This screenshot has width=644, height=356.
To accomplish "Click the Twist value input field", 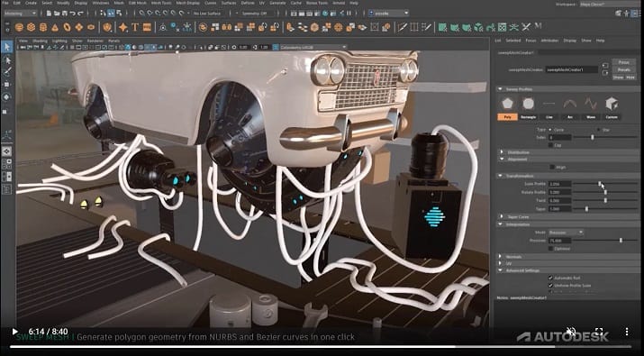I will 560,201.
